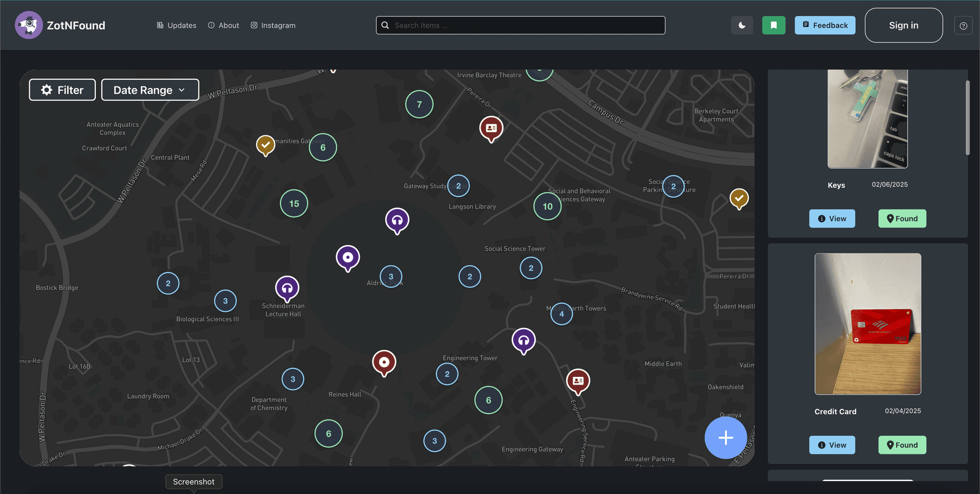980x494 pixels.
Task: Open the help question-mark icon
Action: coord(963,26)
